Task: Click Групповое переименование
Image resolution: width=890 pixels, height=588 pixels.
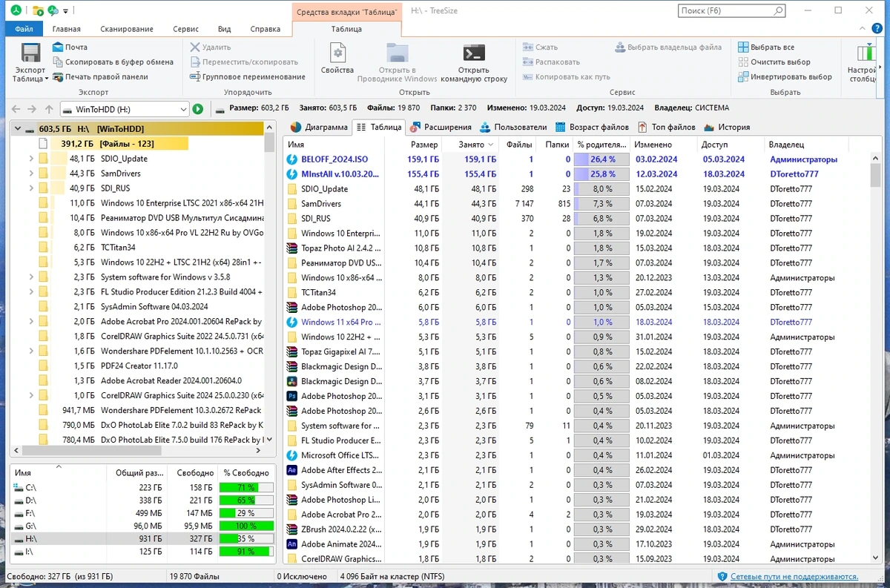Action: pyautogui.click(x=247, y=77)
